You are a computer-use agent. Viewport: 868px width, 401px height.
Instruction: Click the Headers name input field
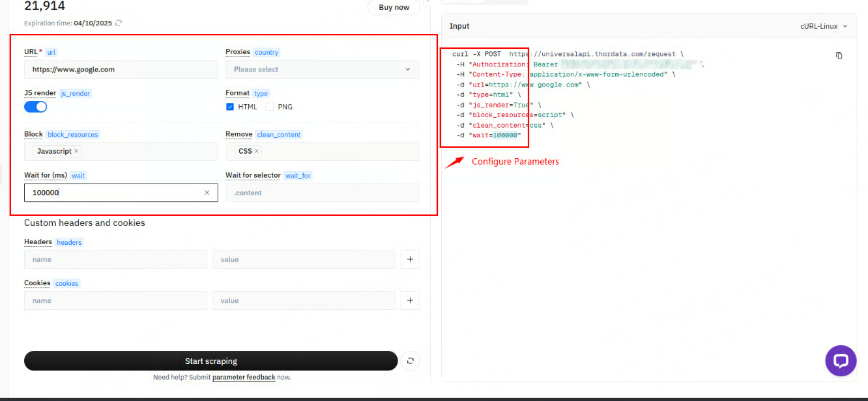point(115,259)
